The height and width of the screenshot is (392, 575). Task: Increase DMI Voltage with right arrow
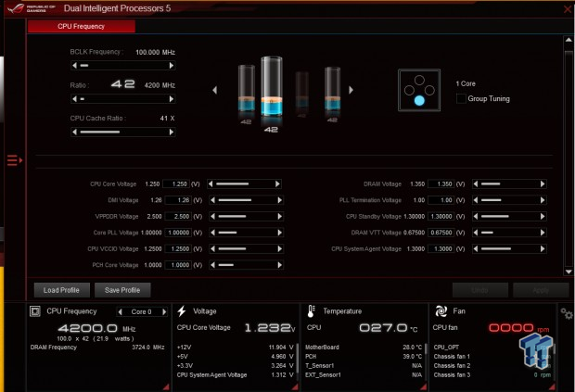tap(280, 200)
